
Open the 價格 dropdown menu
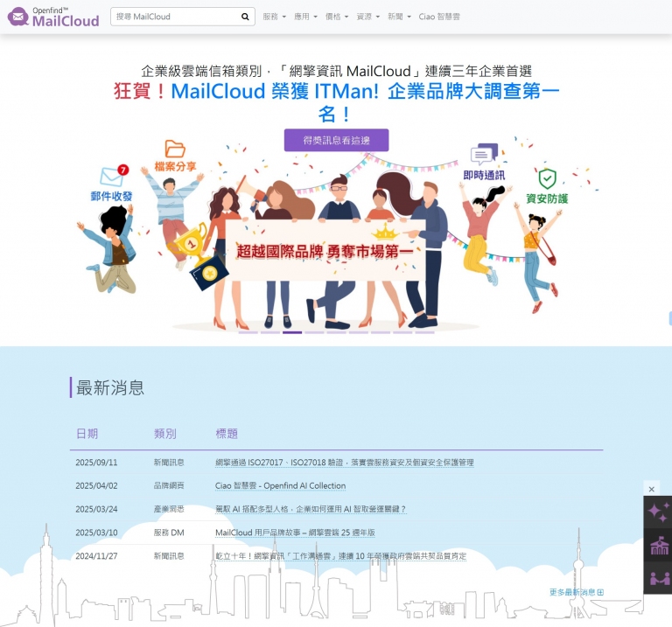tap(337, 17)
